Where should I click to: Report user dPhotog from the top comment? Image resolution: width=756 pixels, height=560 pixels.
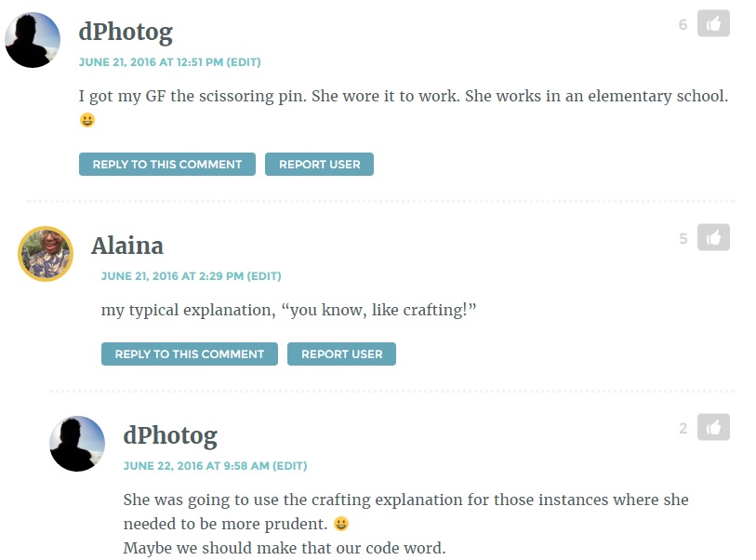(319, 164)
